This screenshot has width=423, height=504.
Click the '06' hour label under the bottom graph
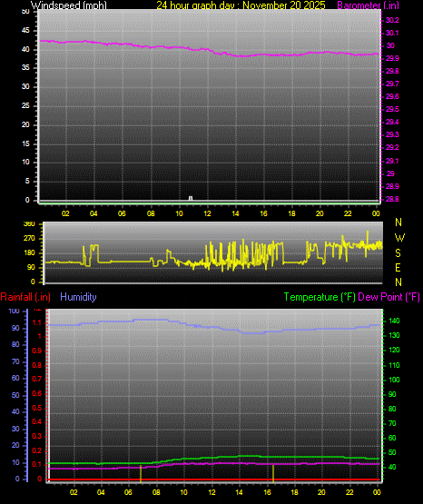coord(128,492)
